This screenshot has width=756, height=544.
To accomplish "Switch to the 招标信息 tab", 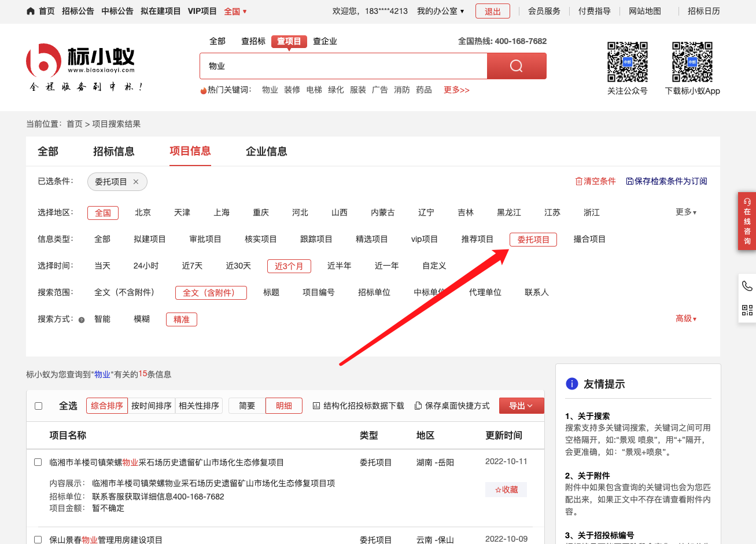I will coord(113,152).
